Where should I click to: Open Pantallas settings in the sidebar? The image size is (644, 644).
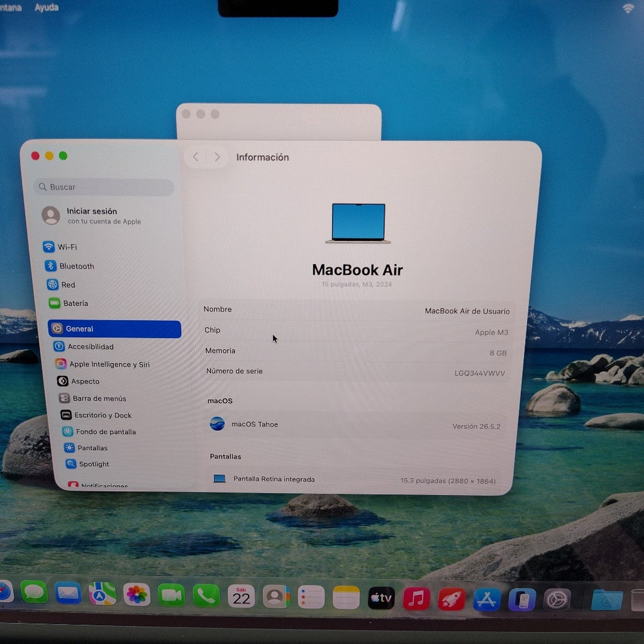(86, 448)
